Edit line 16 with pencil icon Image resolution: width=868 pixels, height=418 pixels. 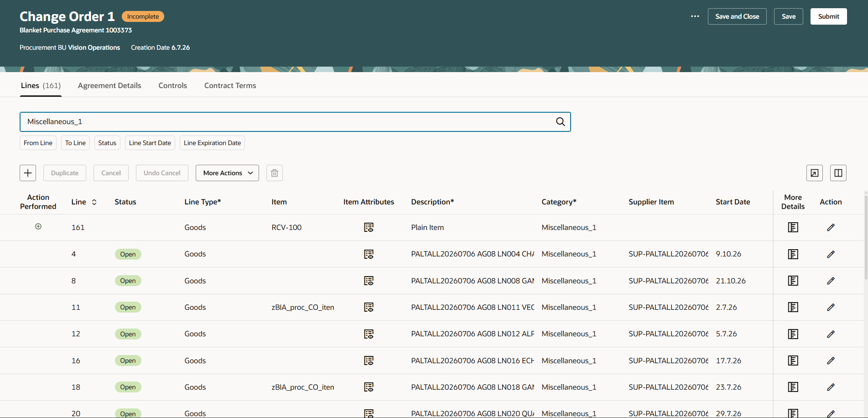(831, 361)
